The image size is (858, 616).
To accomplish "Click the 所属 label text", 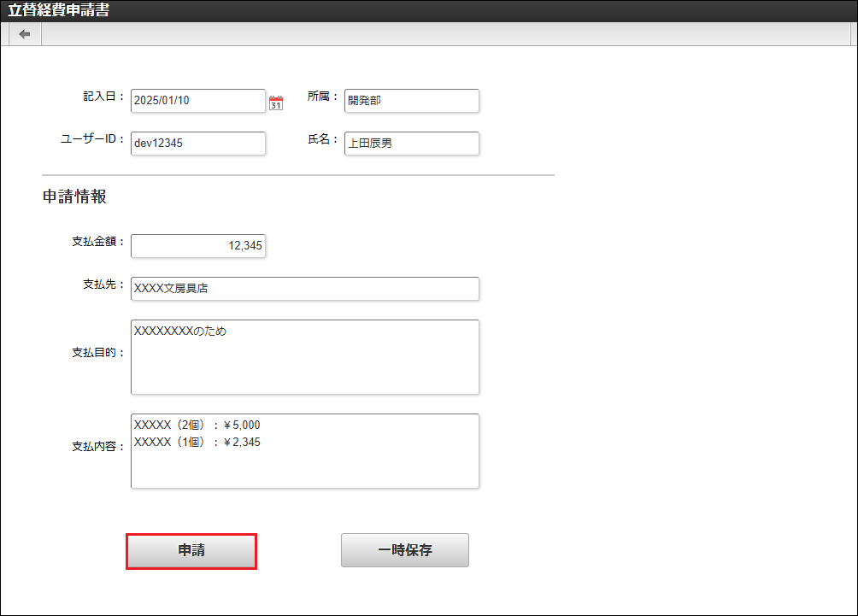I will point(322,97).
